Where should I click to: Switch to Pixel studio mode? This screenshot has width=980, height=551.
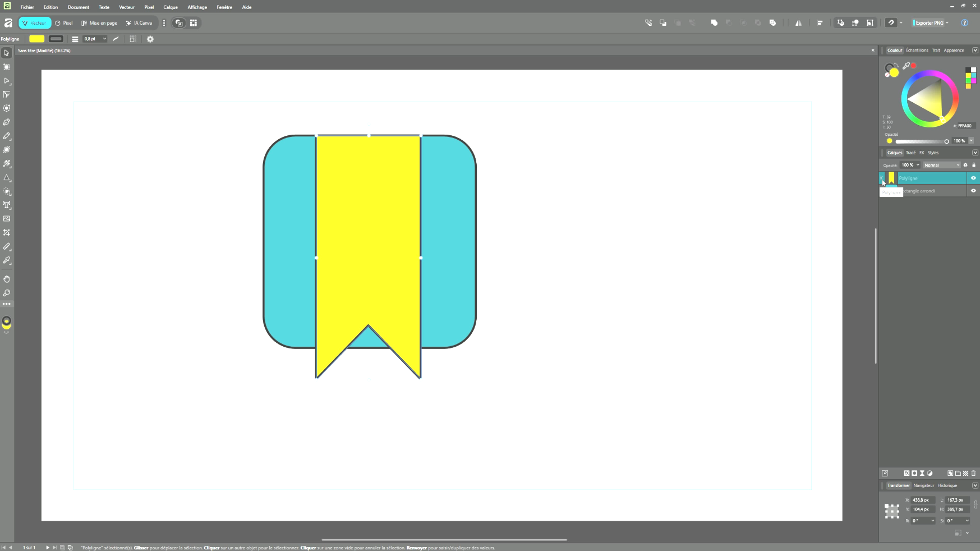click(64, 23)
